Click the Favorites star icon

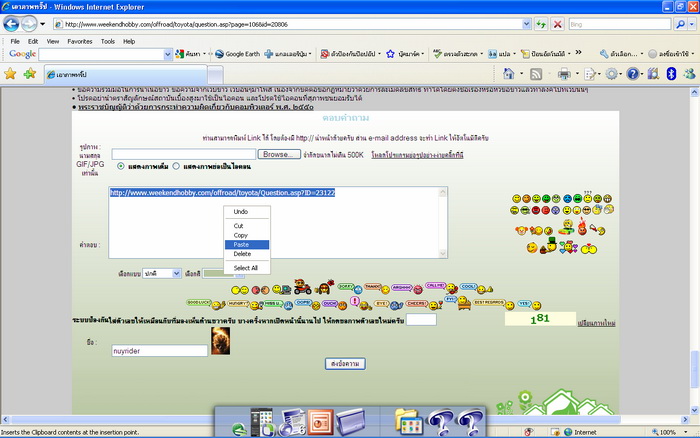(x=10, y=74)
